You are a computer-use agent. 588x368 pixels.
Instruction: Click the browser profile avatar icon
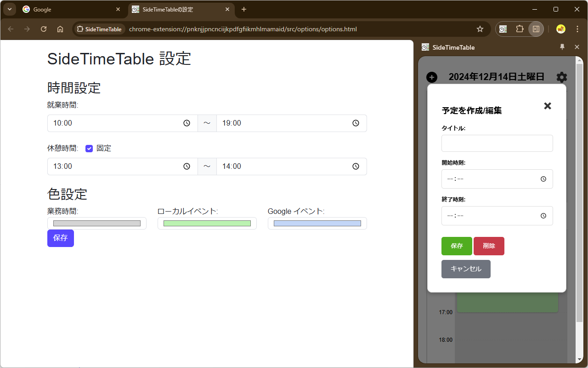560,29
